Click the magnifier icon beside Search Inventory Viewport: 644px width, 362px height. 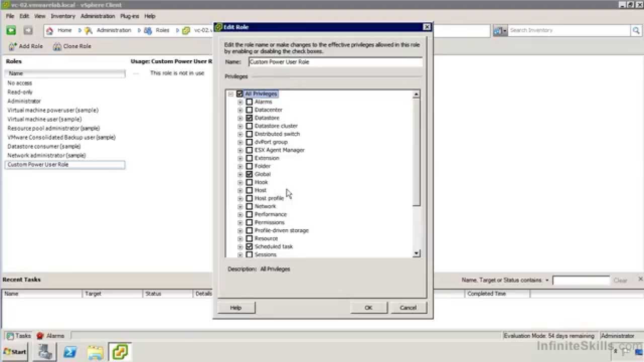[x=636, y=31]
